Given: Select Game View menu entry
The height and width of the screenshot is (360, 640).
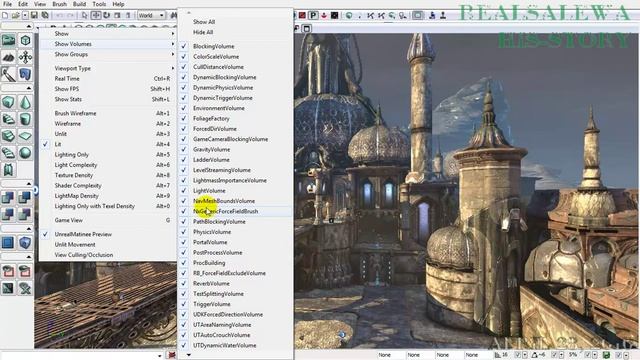Looking at the screenshot, I should point(108,220).
